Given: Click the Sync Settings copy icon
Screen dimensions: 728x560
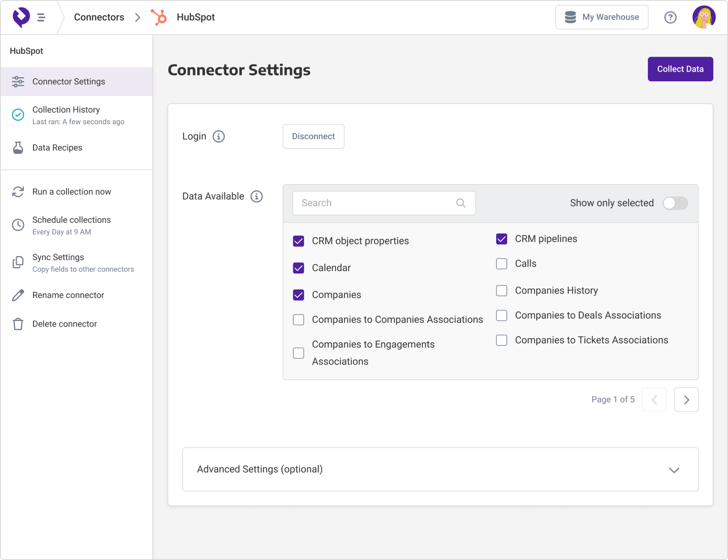Looking at the screenshot, I should [18, 262].
